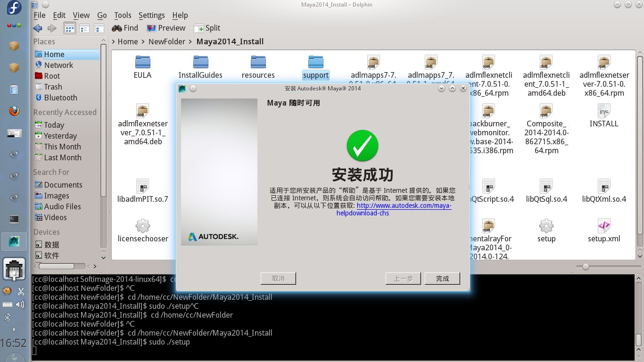Open the Edit menu
Viewport: 644px width, 362px height.
[x=59, y=16]
